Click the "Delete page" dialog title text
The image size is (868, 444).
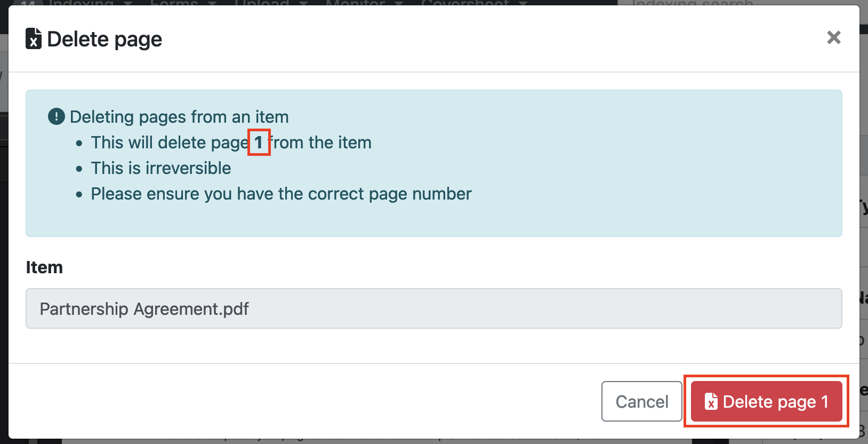tap(105, 39)
